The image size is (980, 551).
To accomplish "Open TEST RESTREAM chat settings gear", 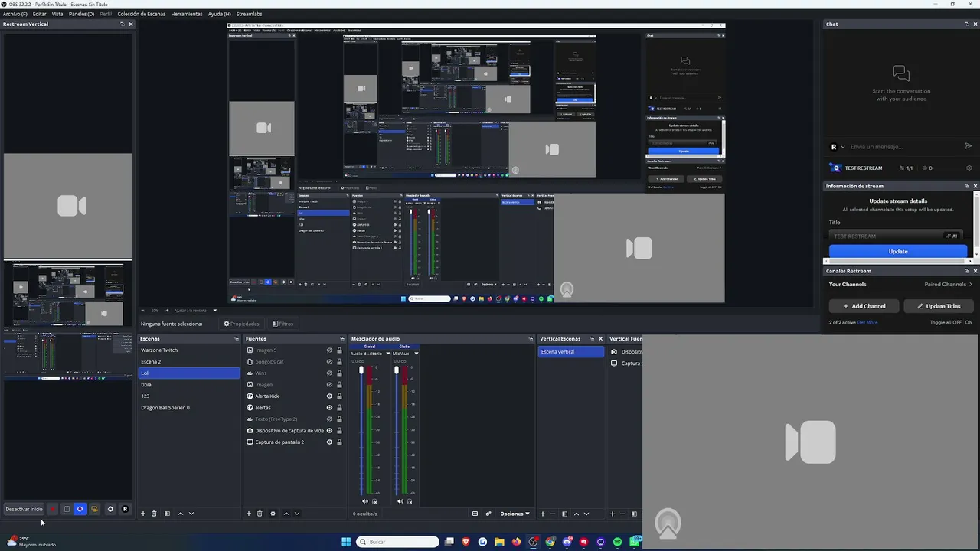I will pyautogui.click(x=969, y=168).
